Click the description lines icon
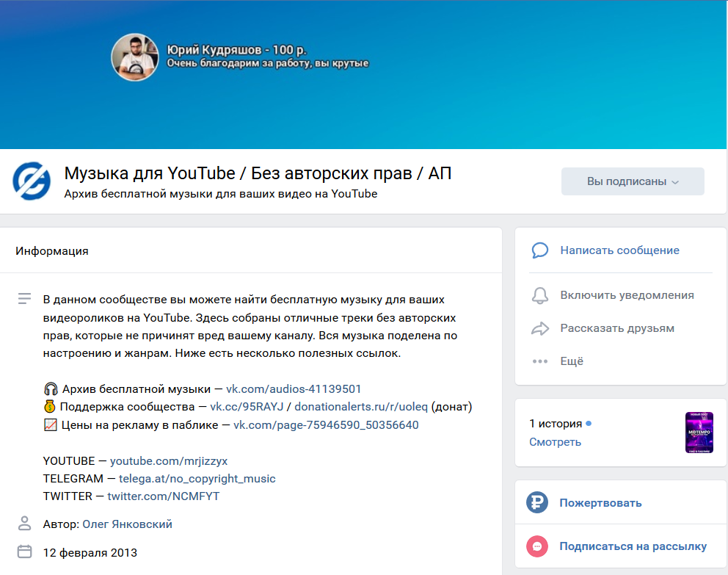Viewport: 728px width, 575px height. 25,299
